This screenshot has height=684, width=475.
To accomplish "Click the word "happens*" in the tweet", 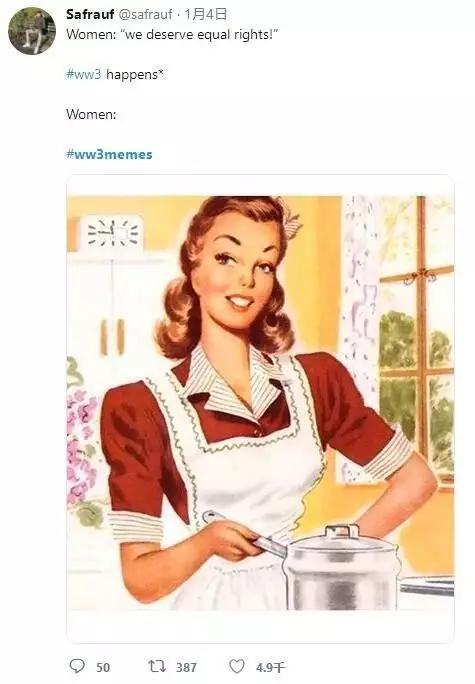I will [x=135, y=74].
